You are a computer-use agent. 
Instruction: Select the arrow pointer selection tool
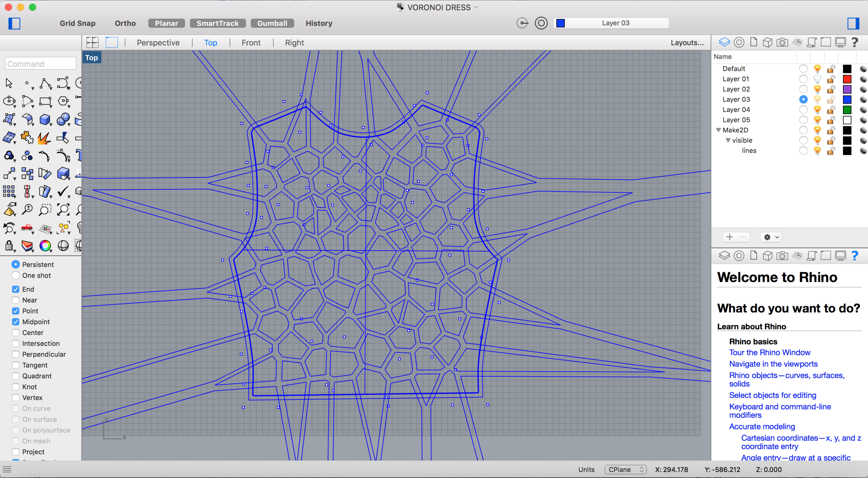pos(9,83)
